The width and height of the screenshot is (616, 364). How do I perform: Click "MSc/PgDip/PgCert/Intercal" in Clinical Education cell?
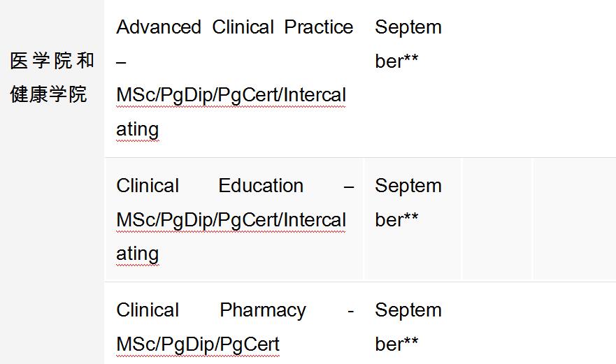[231, 219]
